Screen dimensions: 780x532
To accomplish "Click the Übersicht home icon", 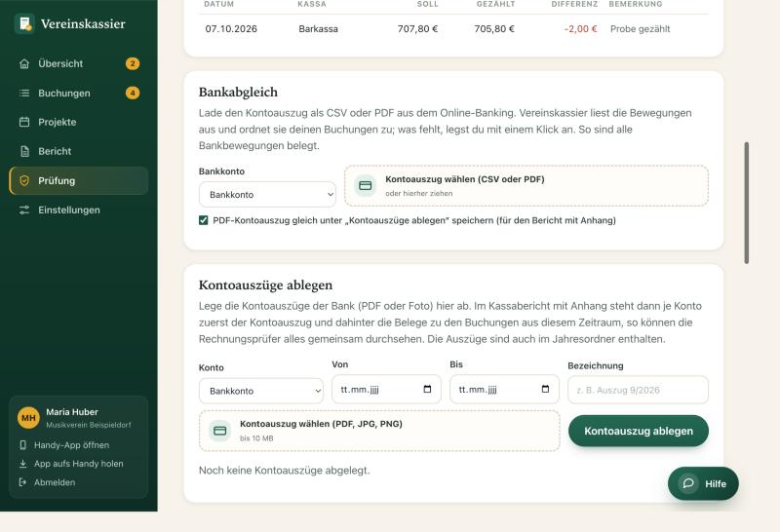I will click(x=23, y=63).
